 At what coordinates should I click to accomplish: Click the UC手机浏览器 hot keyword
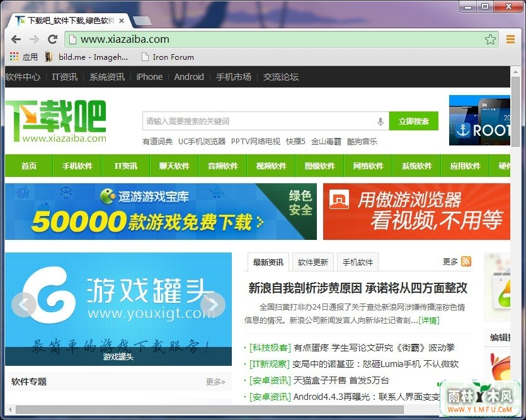tap(202, 142)
